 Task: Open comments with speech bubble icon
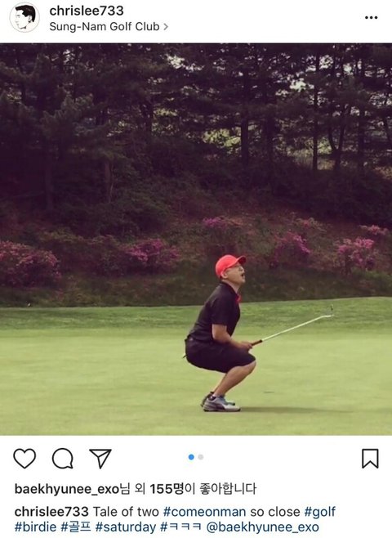(63, 458)
